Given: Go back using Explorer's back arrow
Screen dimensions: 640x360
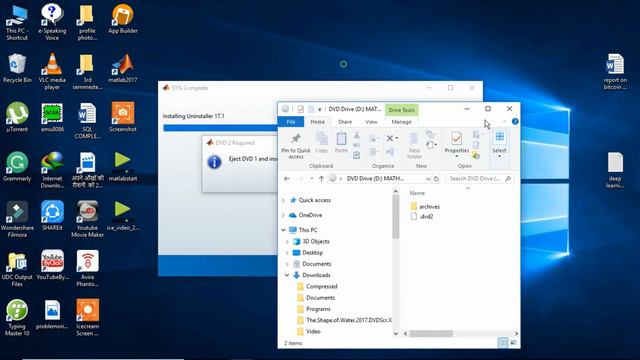Looking at the screenshot, I should pyautogui.click(x=287, y=179).
